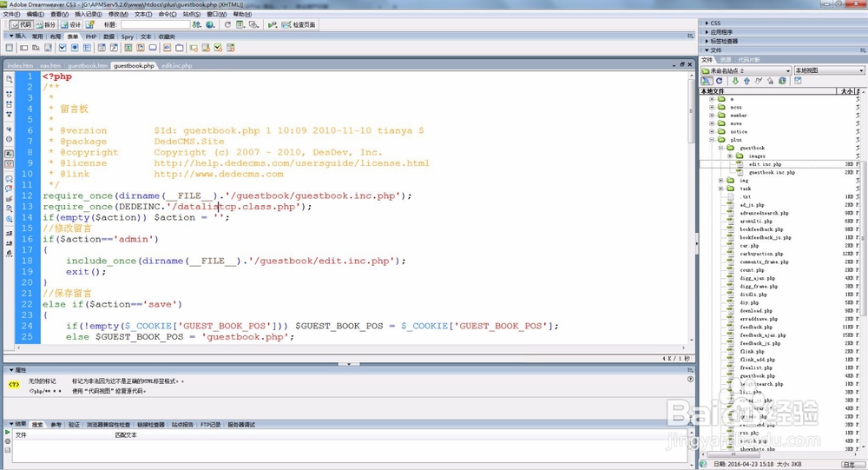Open the index.htm document tab

[20, 65]
